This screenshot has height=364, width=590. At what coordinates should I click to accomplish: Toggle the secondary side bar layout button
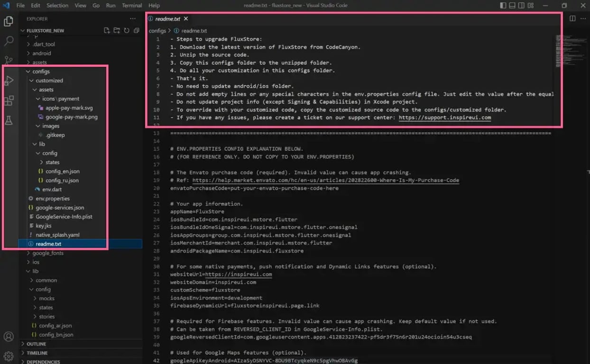click(x=521, y=6)
